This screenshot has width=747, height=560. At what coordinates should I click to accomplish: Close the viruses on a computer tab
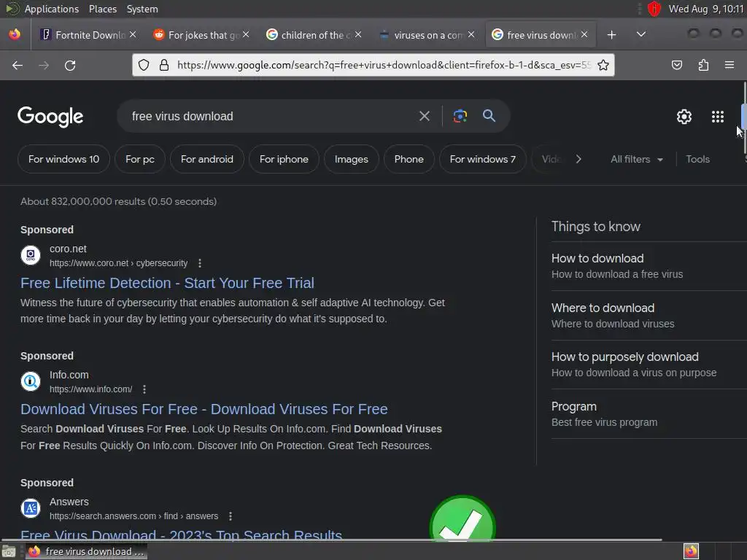(x=471, y=34)
